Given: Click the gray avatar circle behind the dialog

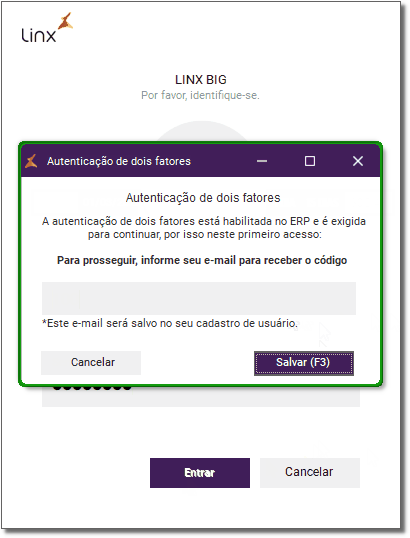Looking at the screenshot, I should coord(202,131).
